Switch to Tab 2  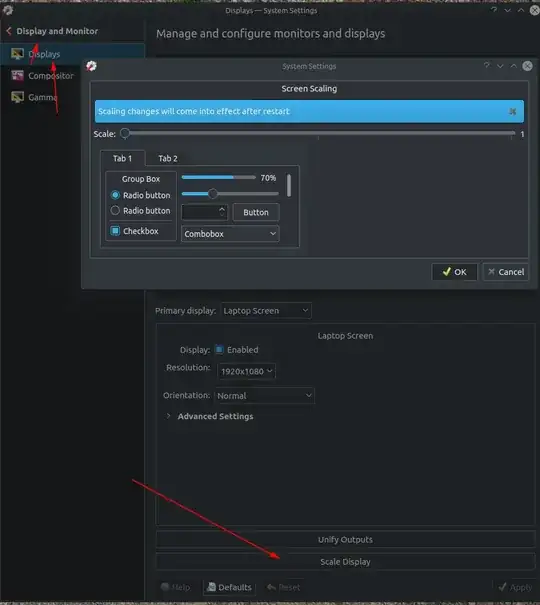point(168,158)
